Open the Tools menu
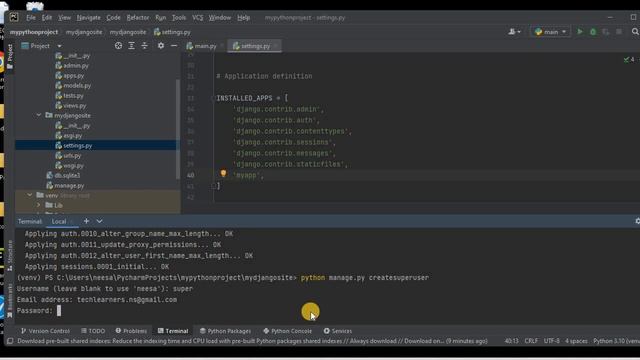The image size is (640, 360). pos(179,18)
